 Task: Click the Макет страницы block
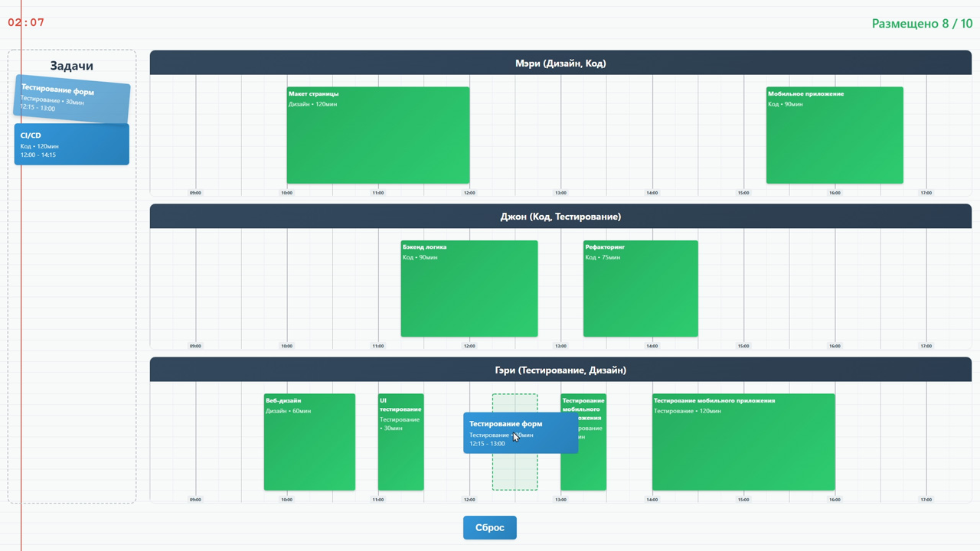click(377, 135)
